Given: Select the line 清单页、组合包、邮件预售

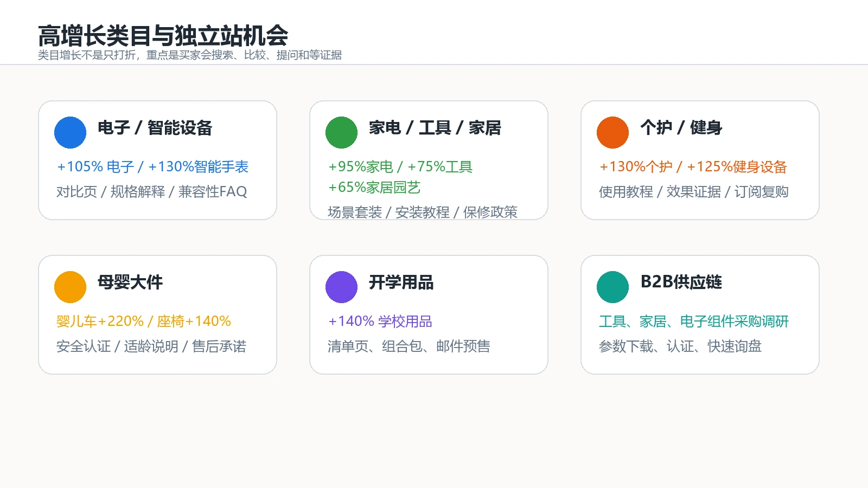Looking at the screenshot, I should click(x=409, y=346).
